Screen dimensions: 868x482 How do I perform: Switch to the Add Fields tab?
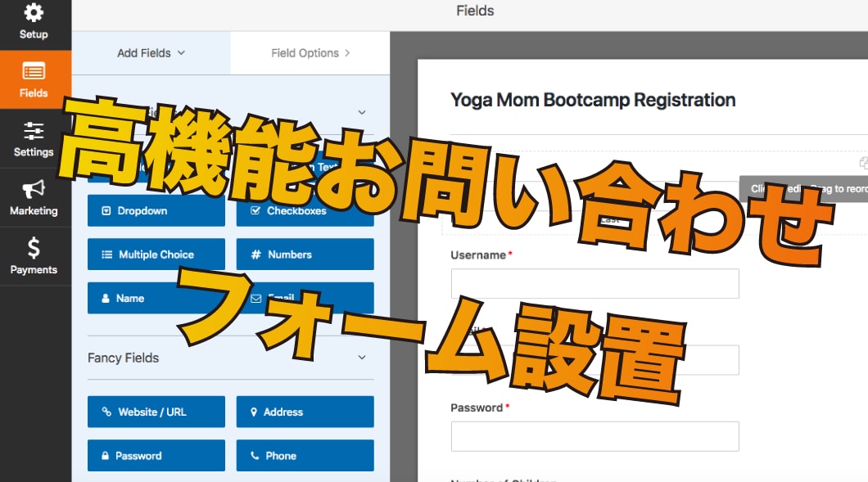point(151,53)
